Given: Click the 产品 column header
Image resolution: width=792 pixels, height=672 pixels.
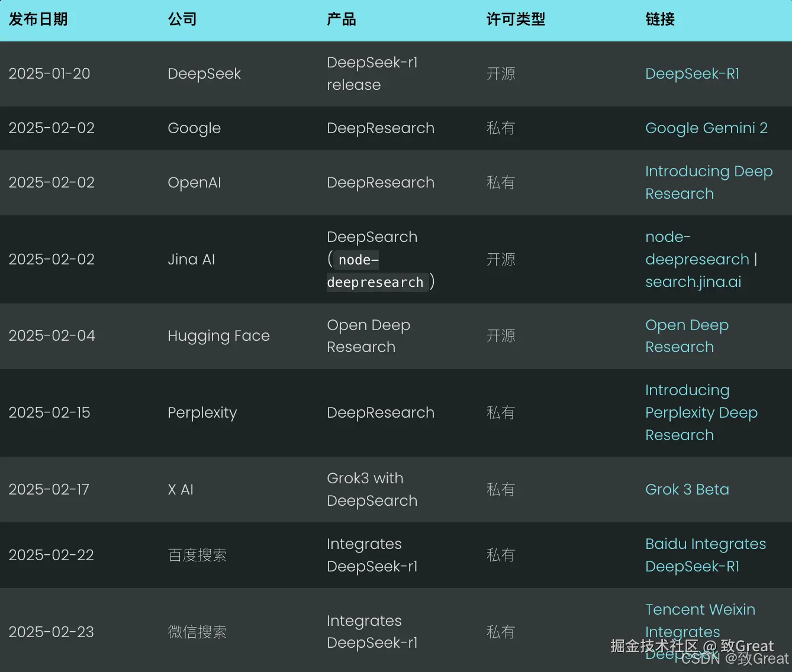Looking at the screenshot, I should tap(342, 20).
